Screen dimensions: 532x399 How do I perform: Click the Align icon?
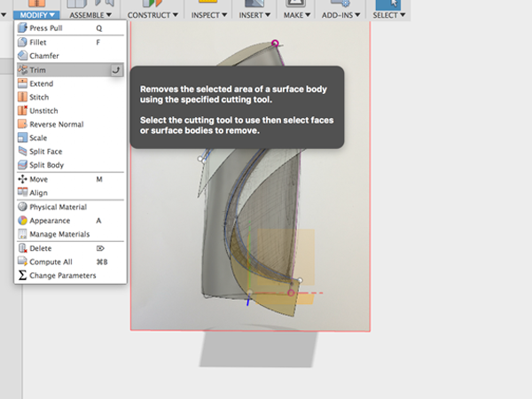pos(22,192)
